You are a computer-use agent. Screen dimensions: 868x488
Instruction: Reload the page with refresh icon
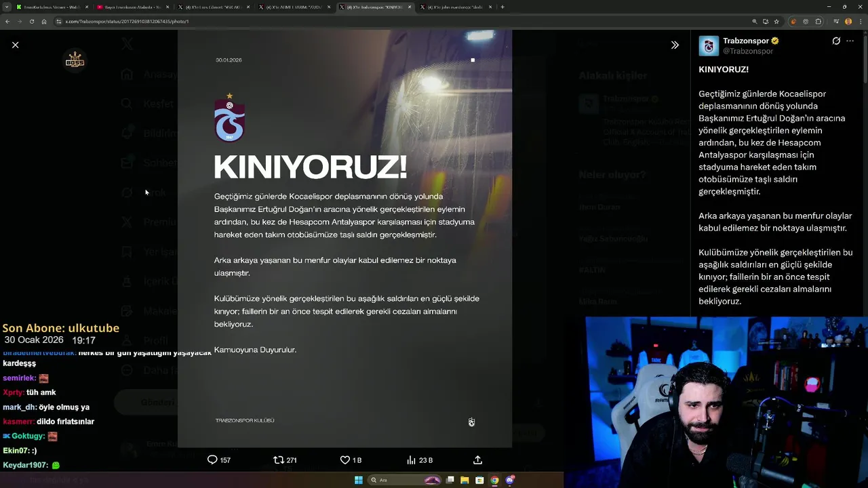point(32,22)
